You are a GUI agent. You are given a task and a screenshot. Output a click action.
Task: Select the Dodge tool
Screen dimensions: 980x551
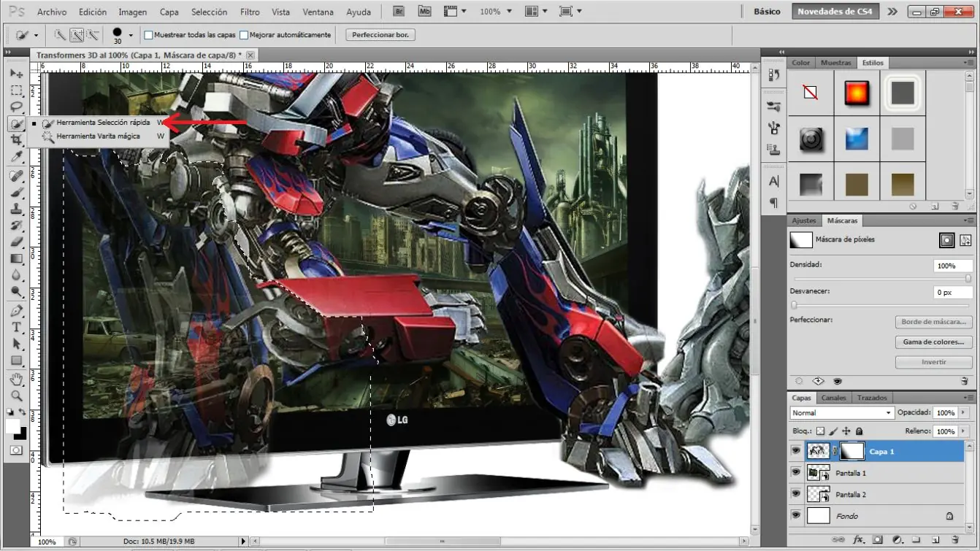16,293
